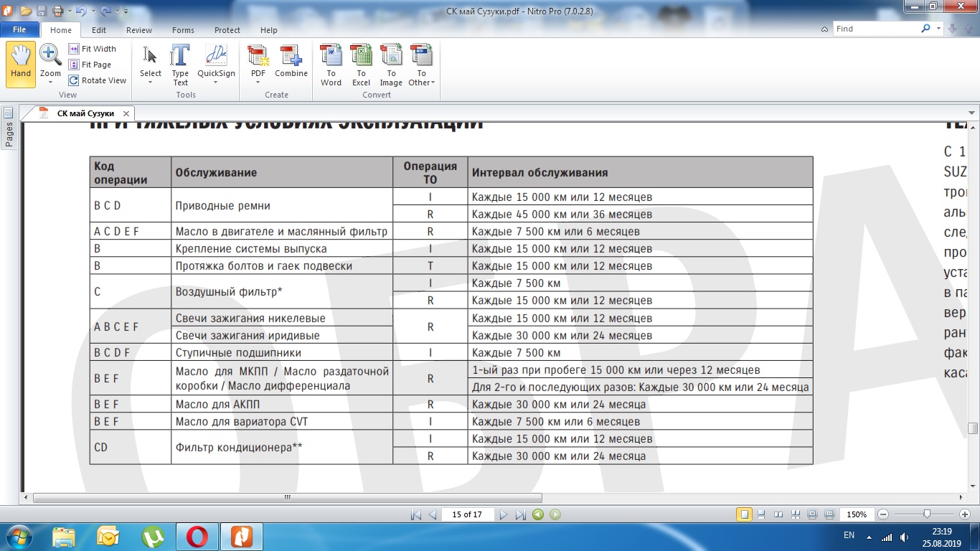Click the page number field 15 of 17

click(x=467, y=514)
